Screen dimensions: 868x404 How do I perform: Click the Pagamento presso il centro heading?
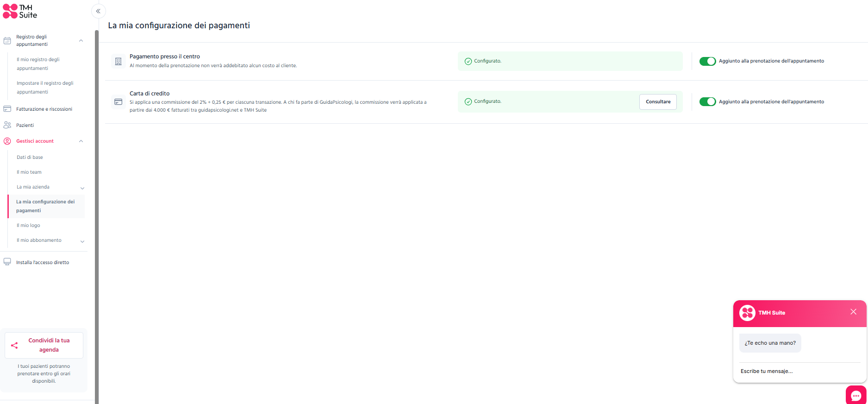pyautogui.click(x=165, y=57)
